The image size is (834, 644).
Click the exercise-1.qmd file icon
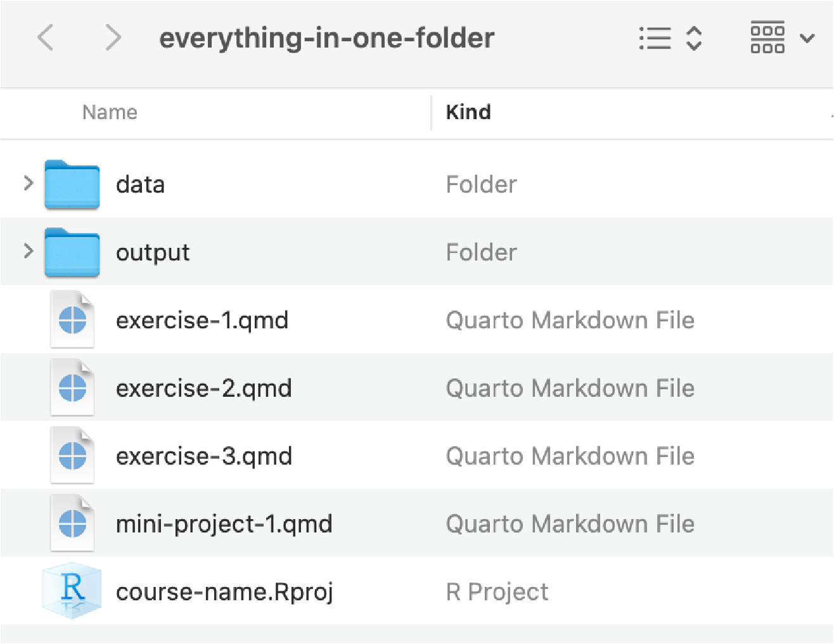pyautogui.click(x=72, y=319)
